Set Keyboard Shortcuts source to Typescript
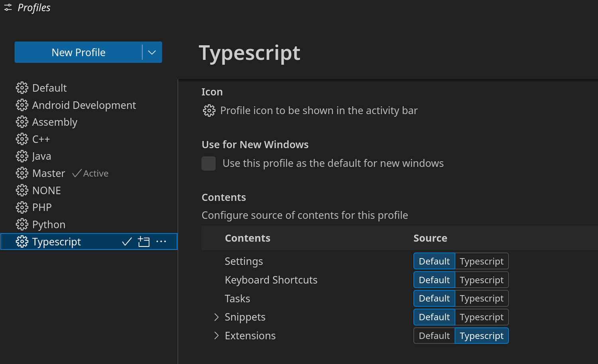 481,280
